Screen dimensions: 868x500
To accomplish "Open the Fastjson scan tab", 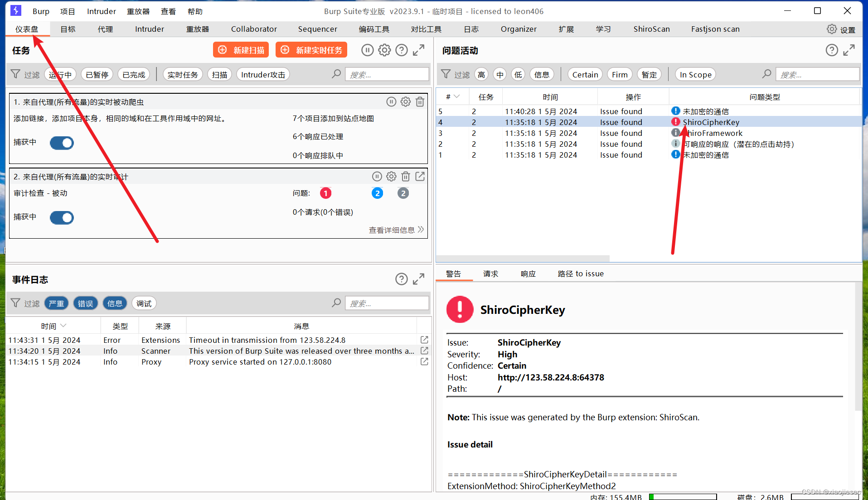I will [715, 29].
